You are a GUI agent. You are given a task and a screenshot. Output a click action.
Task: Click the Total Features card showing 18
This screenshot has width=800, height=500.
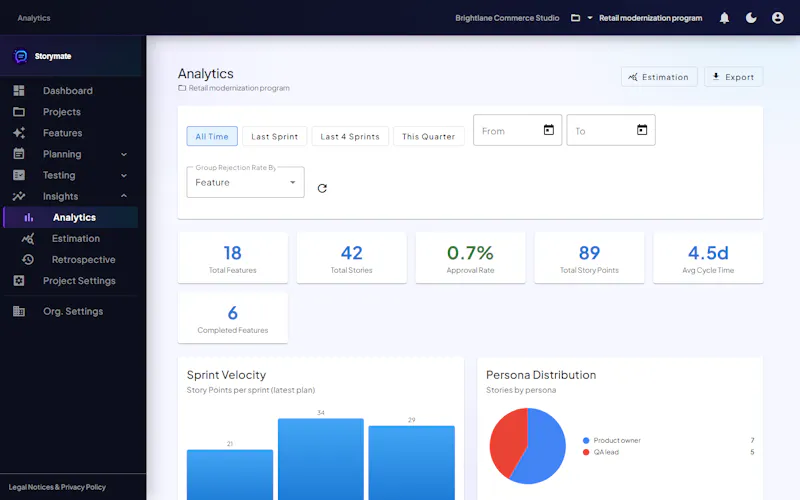click(233, 258)
